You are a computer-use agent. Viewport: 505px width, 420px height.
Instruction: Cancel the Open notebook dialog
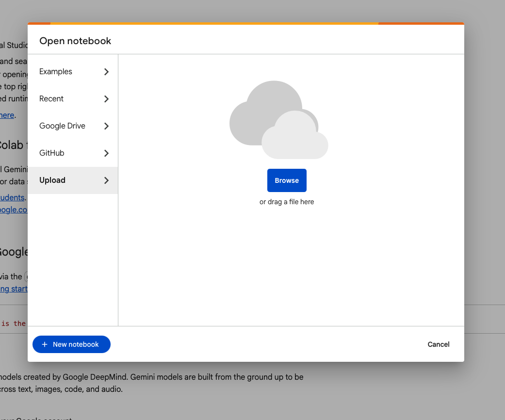[438, 344]
